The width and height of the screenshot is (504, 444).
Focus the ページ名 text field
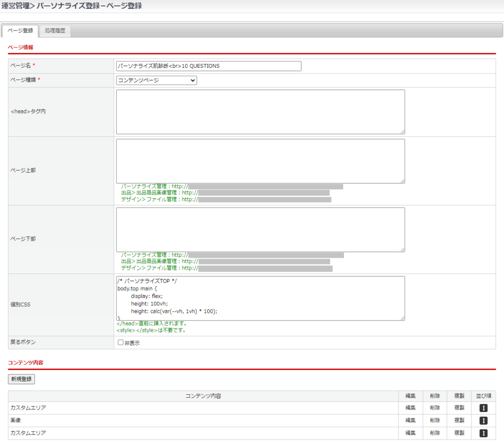coord(209,66)
